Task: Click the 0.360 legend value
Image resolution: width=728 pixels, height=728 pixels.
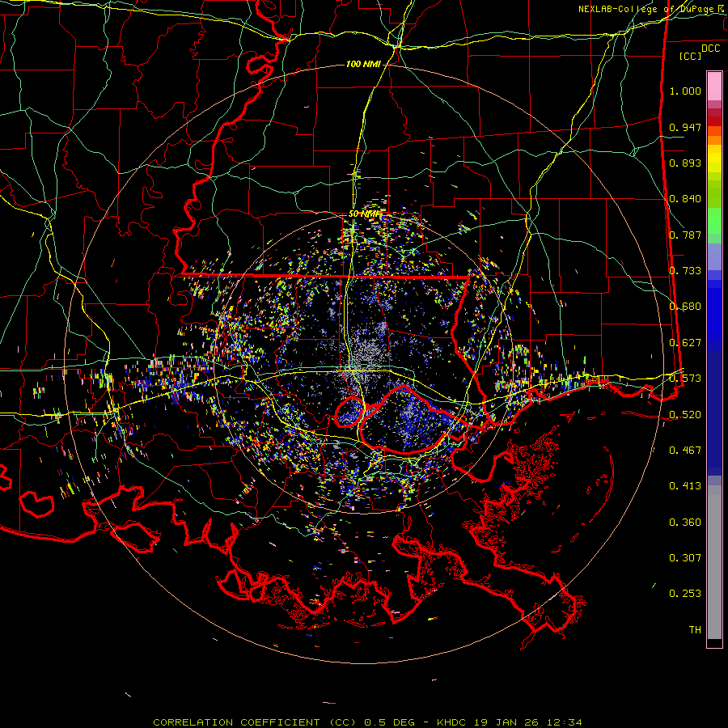Action: pyautogui.click(x=685, y=523)
